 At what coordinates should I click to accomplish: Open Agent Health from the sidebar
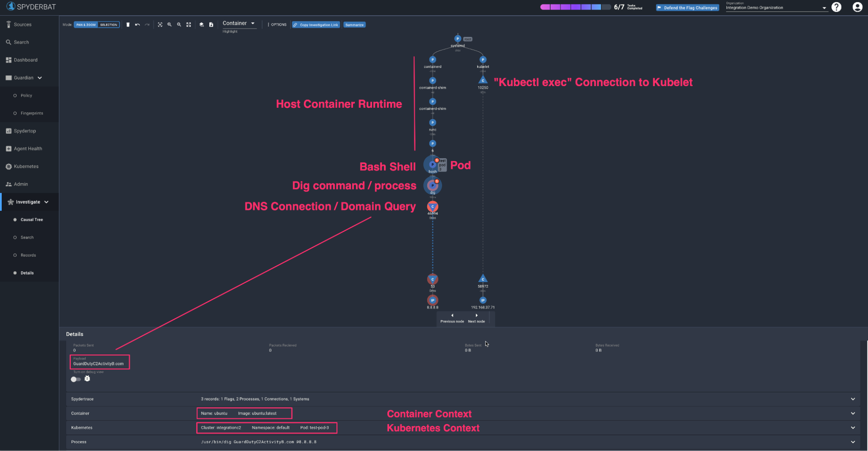tap(28, 149)
